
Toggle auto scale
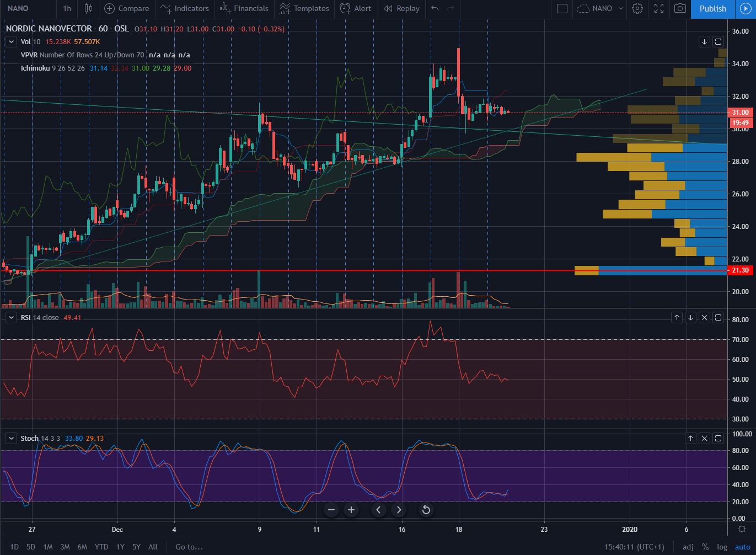pos(742,547)
